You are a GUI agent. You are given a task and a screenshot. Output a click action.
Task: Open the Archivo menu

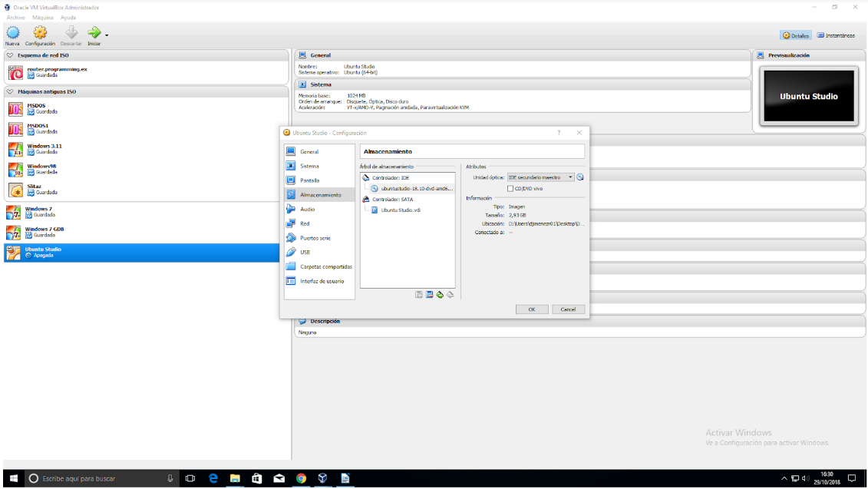15,17
